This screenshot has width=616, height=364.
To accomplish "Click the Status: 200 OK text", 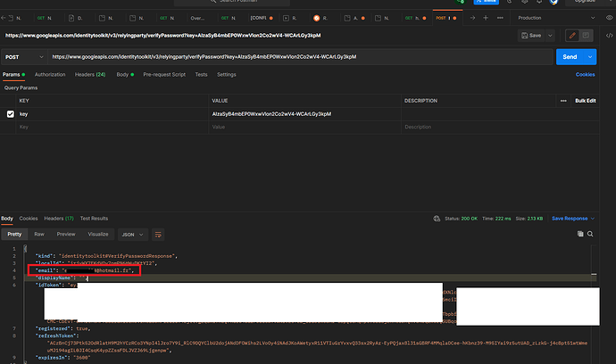I will click(461, 219).
